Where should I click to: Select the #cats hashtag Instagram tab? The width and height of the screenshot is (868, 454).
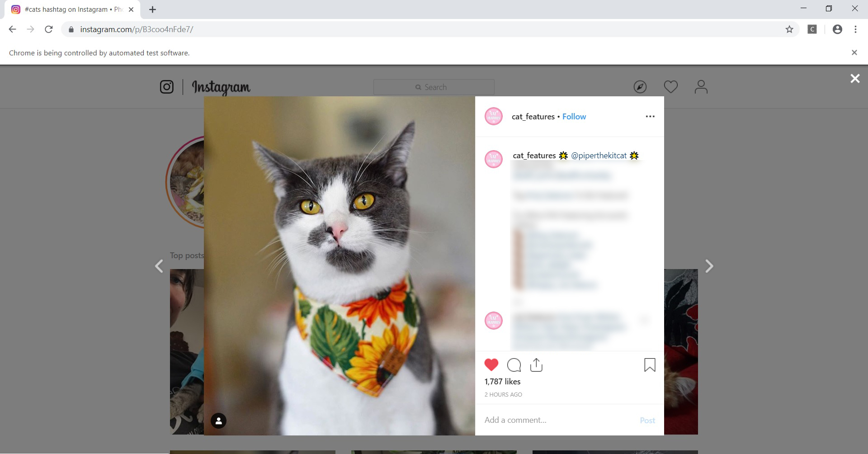(x=72, y=9)
